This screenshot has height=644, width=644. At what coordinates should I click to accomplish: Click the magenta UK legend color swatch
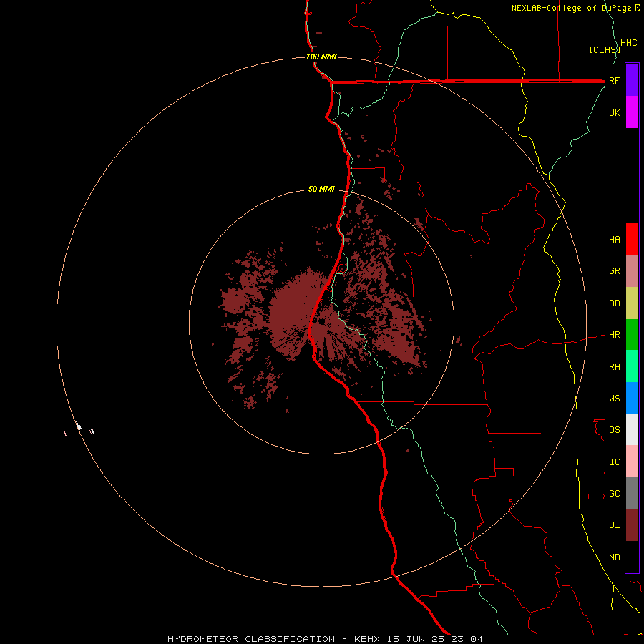pos(632,112)
